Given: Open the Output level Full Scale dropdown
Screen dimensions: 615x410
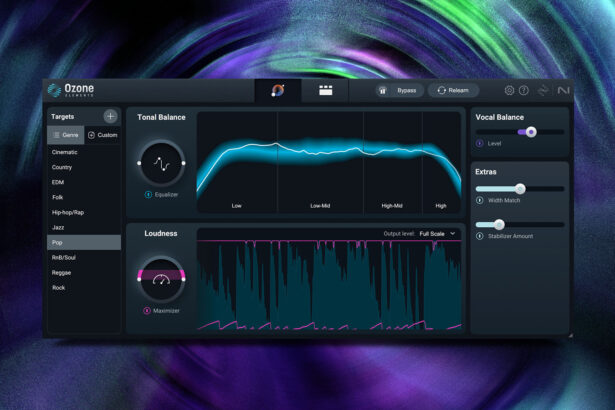Looking at the screenshot, I should [x=437, y=234].
